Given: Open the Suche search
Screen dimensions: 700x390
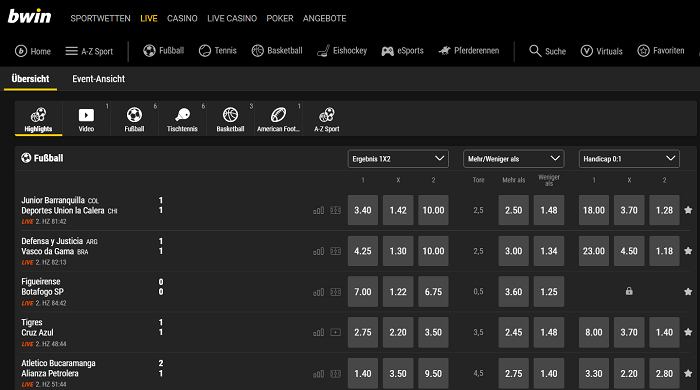Looking at the screenshot, I should pos(547,51).
